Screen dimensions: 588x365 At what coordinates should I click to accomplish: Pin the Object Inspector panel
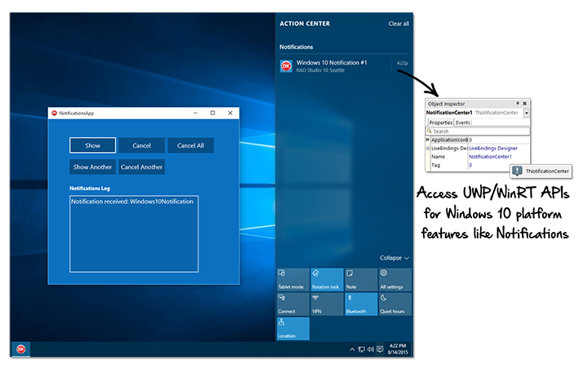(518, 104)
